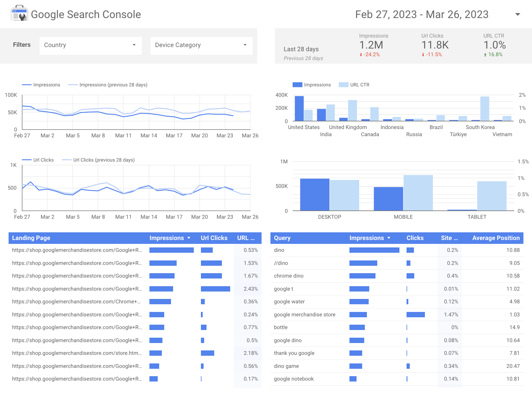Click the '//dino' query row
532x396 pixels.
397,263
